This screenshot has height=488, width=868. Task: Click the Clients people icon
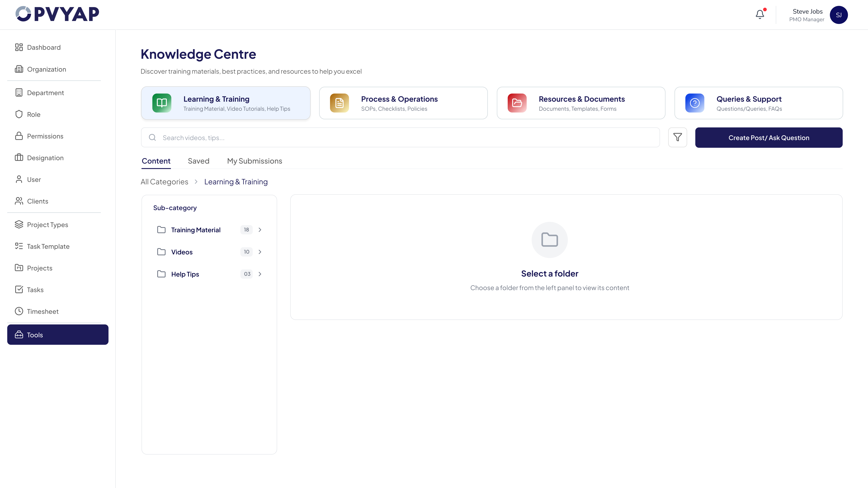click(x=19, y=201)
